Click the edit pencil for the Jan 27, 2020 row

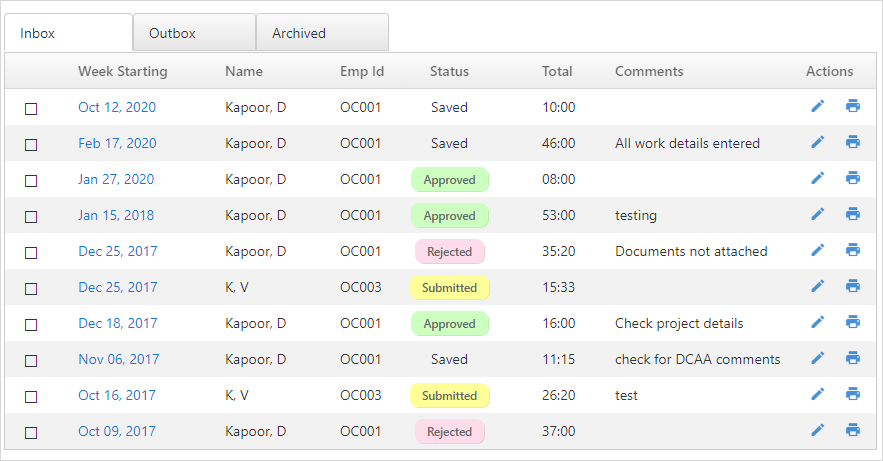(x=818, y=178)
